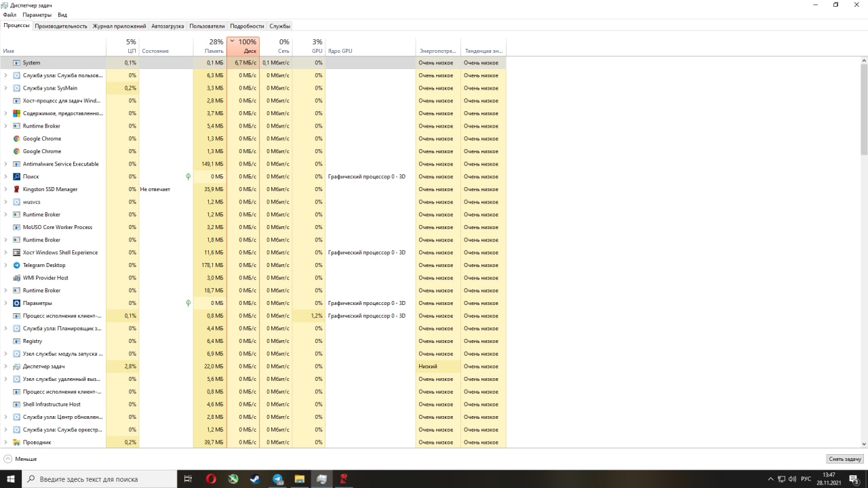The height and width of the screenshot is (488, 868).
Task: Click the 6,7 МБ/с disk value
Action: point(245,63)
